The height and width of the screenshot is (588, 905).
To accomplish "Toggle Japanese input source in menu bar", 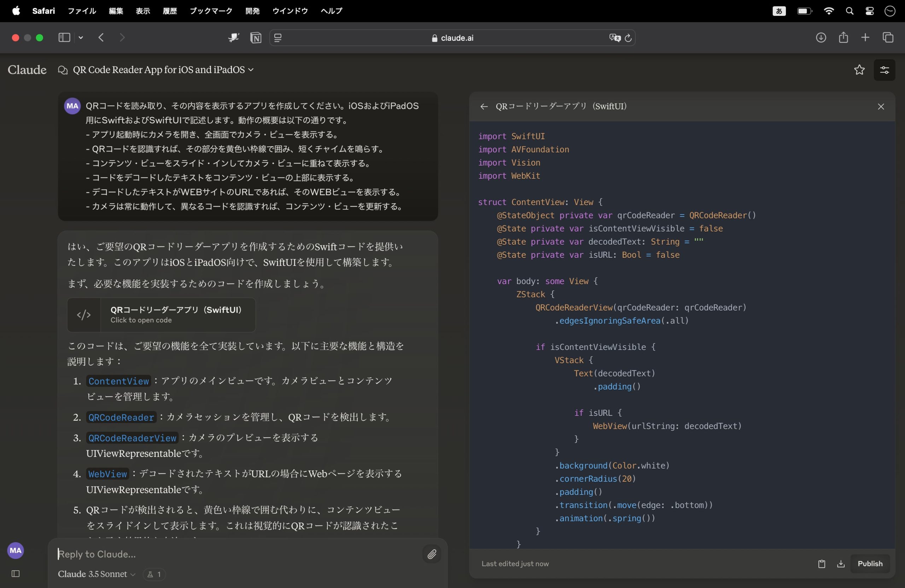I will coord(779,11).
